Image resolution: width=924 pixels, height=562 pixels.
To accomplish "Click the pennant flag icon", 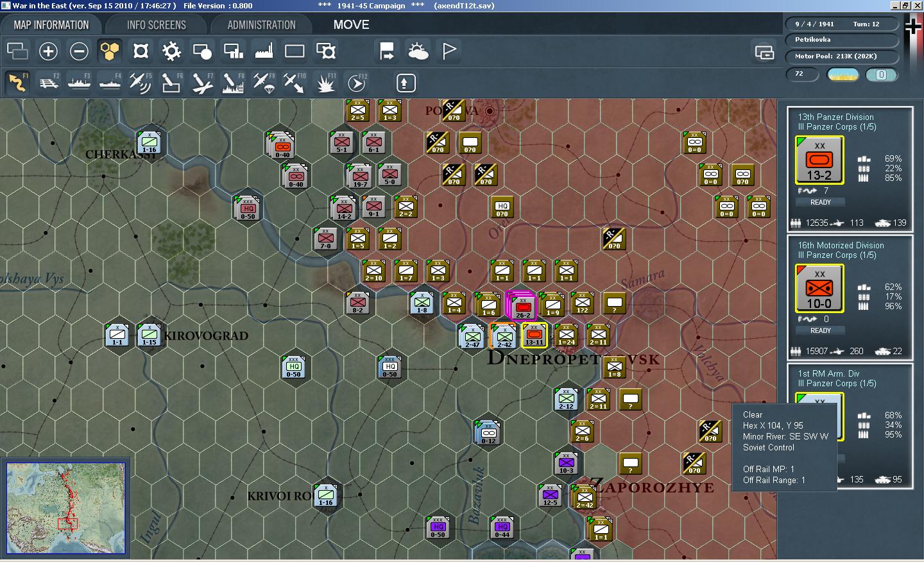I will point(449,51).
